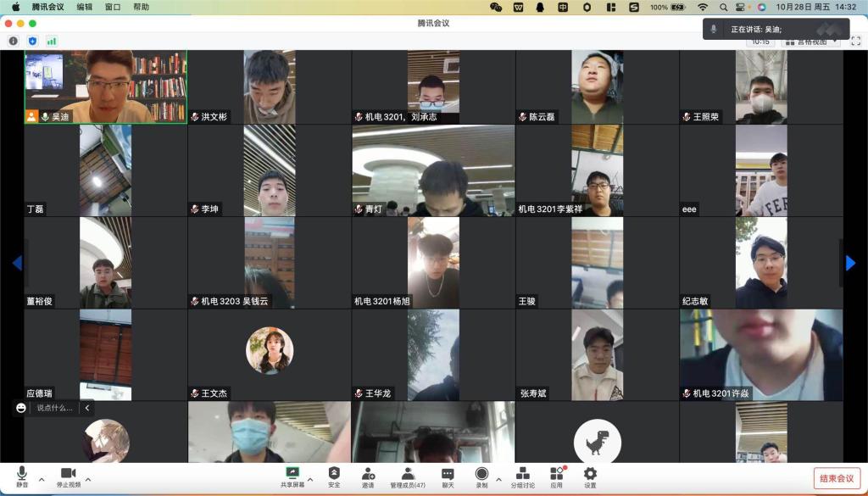This screenshot has width=868, height=496.
Task: Open 管理成员(47) member list
Action: pos(408,476)
